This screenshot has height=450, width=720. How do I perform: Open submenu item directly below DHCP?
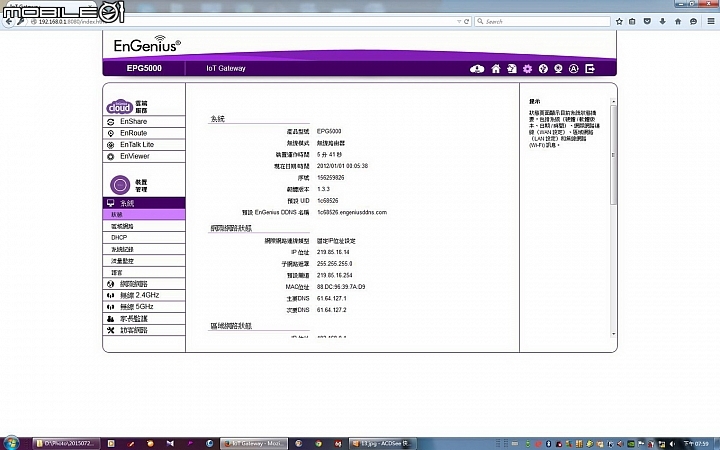[x=144, y=249]
